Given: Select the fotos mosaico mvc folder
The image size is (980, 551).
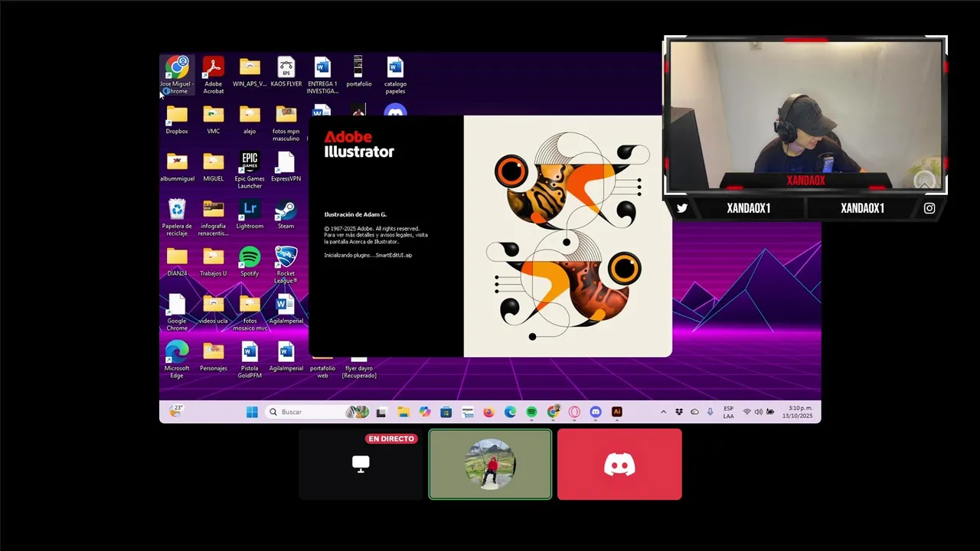Looking at the screenshot, I should (x=250, y=313).
